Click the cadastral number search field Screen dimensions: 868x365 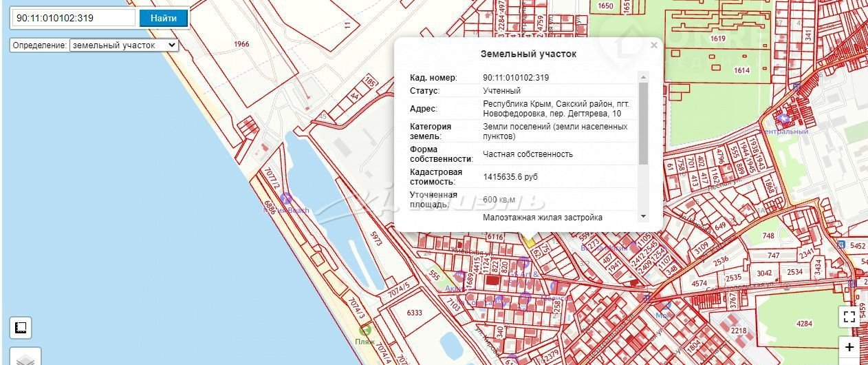74,18
